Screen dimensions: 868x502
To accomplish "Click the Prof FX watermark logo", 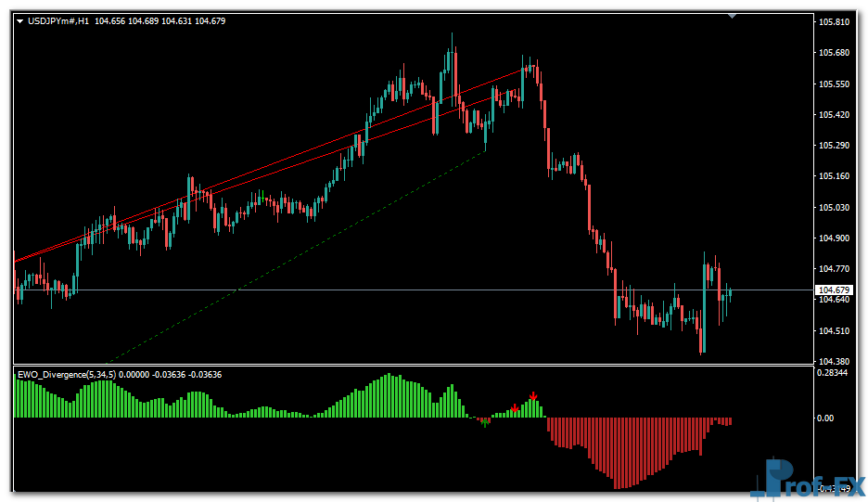I will (809, 479).
